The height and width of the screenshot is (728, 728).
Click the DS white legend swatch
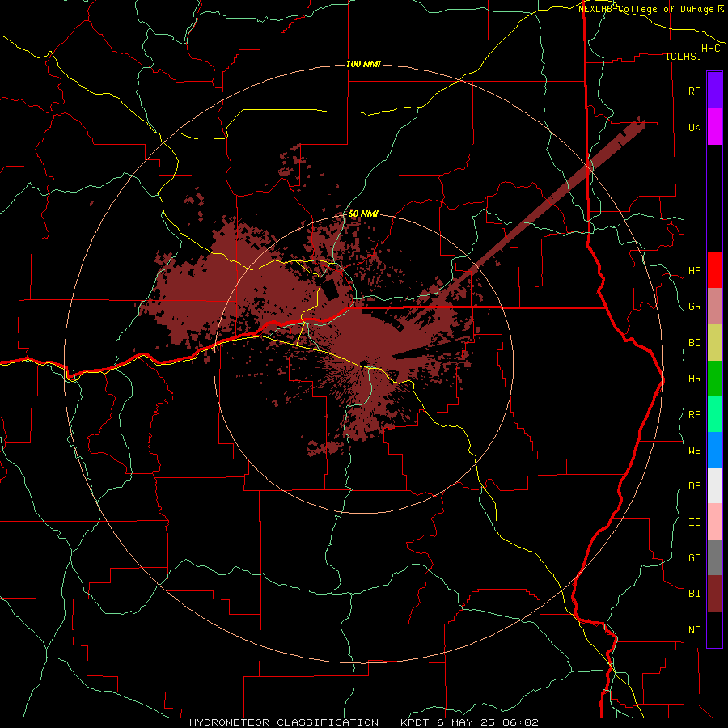[714, 485]
